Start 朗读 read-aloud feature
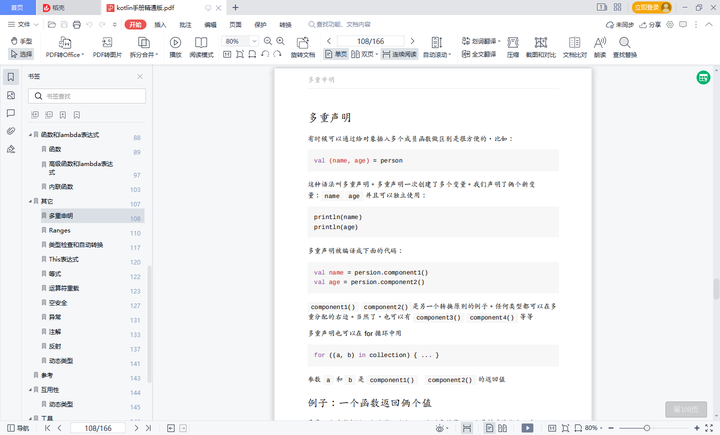This screenshot has width=720, height=435. 600,47
